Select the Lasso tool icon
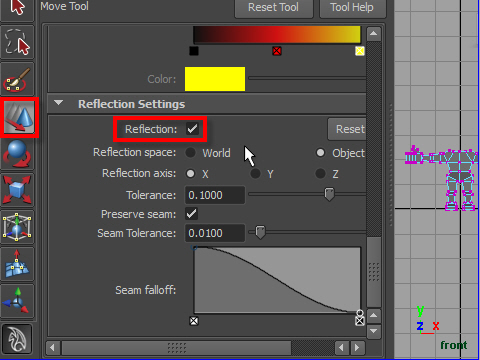This screenshot has width=480, height=360. [x=17, y=42]
